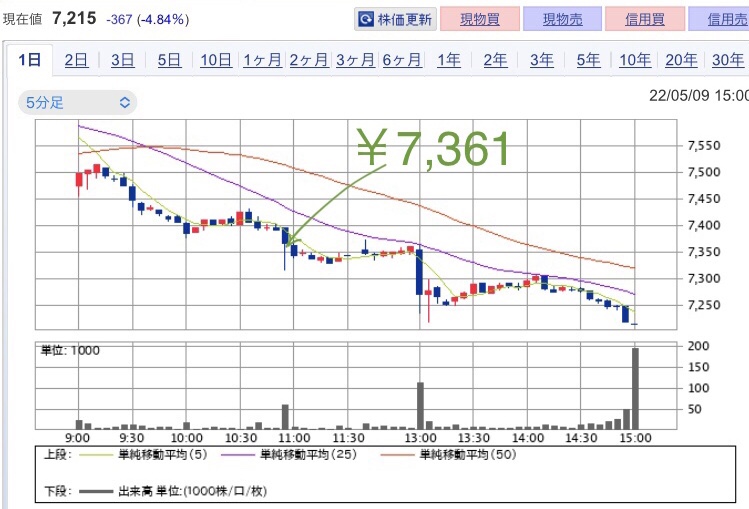Click the tallest volume bar at 15:00
749x509 pixels.
[x=635, y=389]
